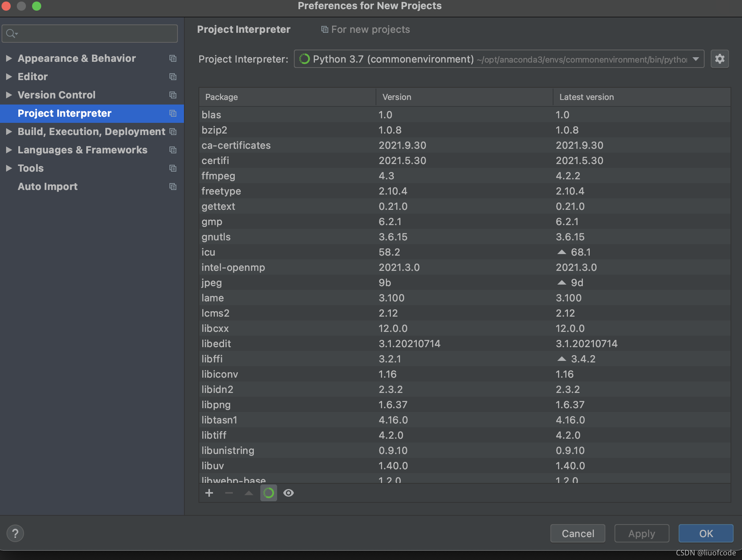The image size is (742, 560).
Task: Select Project Interpreter in sidebar
Action: tap(65, 113)
